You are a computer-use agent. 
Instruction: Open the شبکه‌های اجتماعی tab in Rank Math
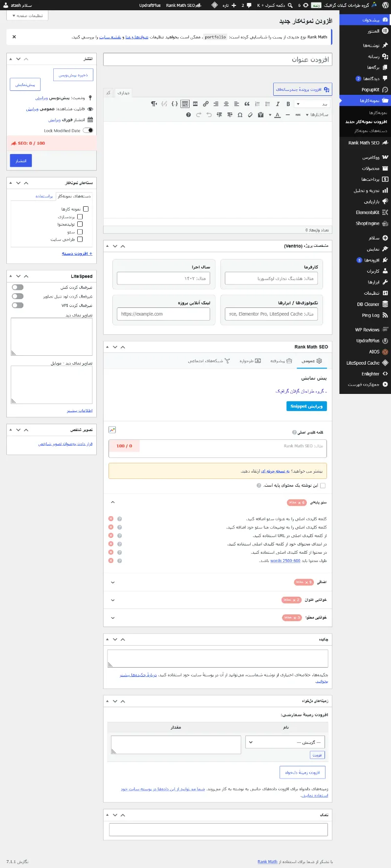pyautogui.click(x=209, y=361)
